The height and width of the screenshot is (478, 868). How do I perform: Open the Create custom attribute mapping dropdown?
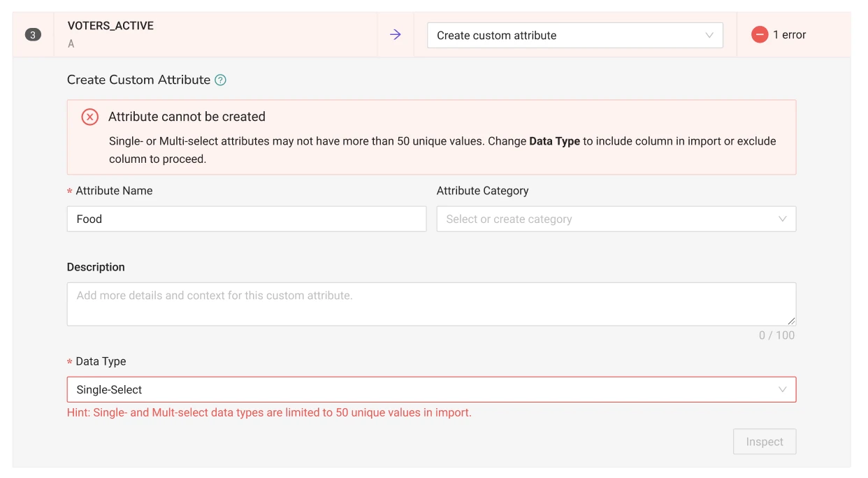pyautogui.click(x=575, y=35)
